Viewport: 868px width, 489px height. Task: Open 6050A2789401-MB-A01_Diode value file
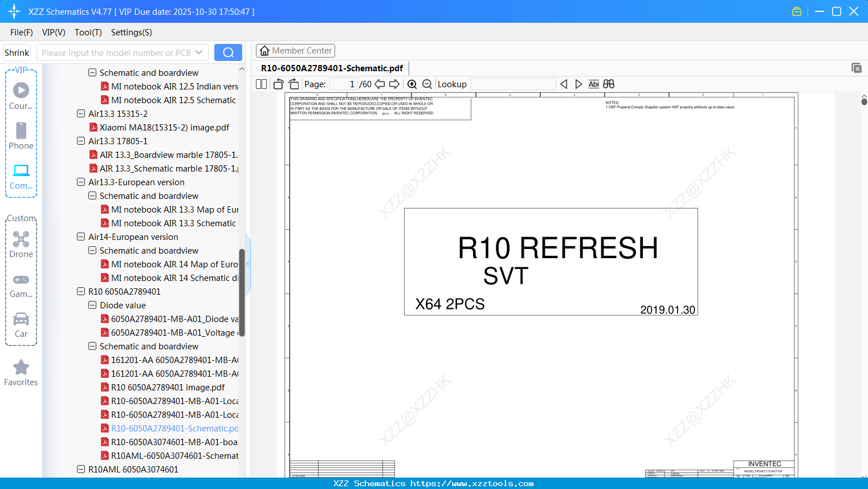pos(175,319)
